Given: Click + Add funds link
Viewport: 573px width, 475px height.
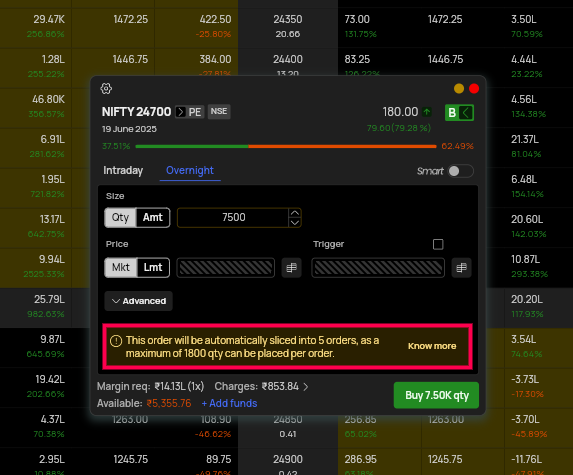Looking at the screenshot, I should coord(229,403).
